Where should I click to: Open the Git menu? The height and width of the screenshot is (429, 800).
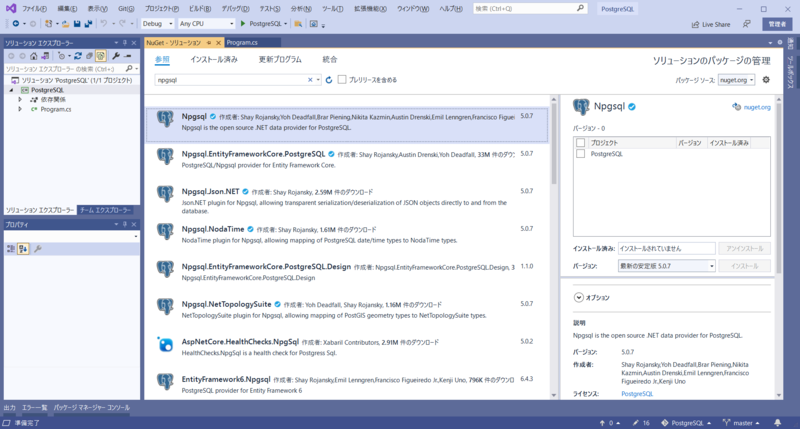pyautogui.click(x=126, y=9)
